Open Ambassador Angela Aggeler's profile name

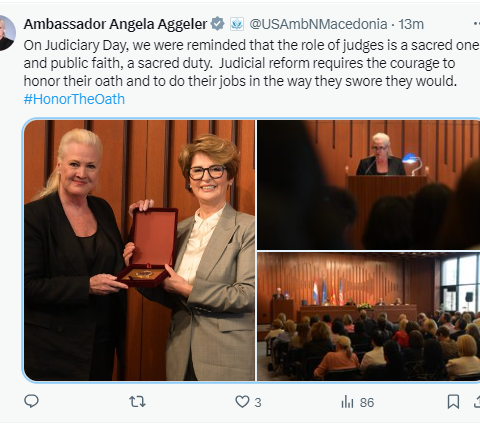(115, 24)
